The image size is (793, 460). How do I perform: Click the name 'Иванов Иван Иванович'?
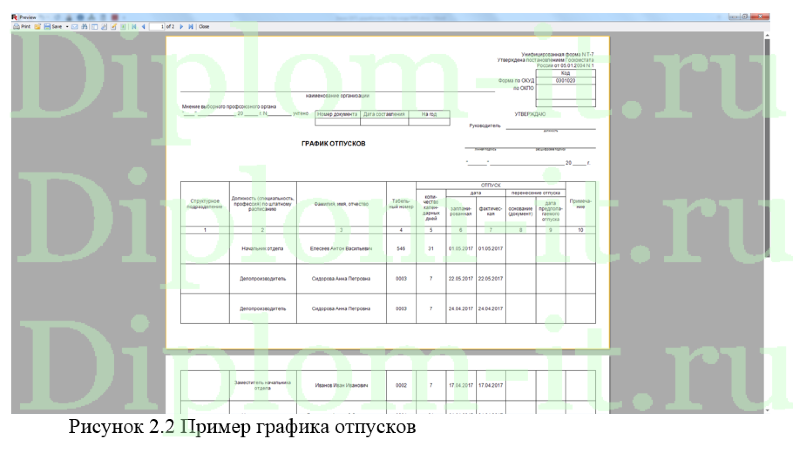pos(341,385)
